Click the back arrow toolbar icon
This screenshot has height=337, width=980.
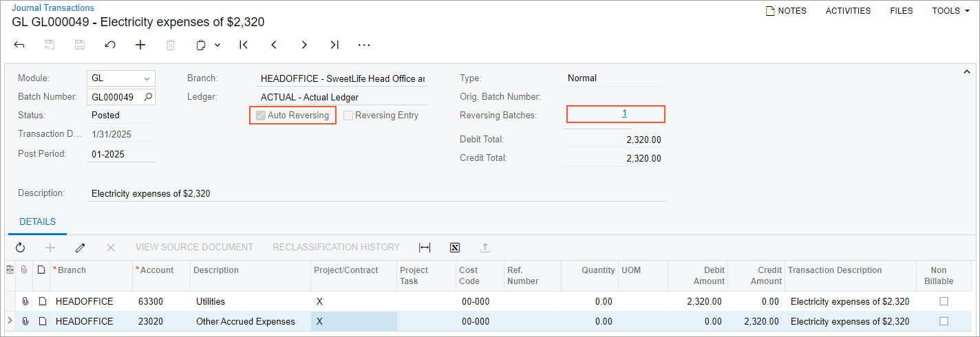click(19, 45)
